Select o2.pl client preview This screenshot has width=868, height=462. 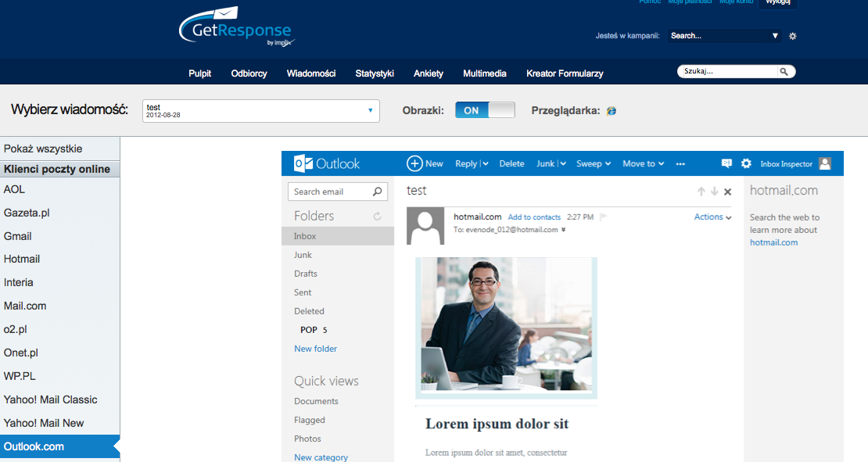(x=59, y=329)
